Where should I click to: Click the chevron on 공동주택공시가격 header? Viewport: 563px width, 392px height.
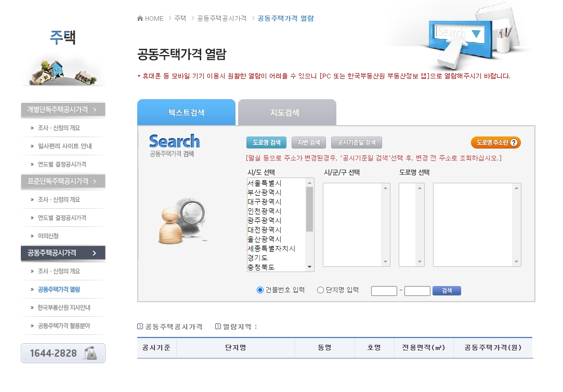pyautogui.click(x=95, y=253)
